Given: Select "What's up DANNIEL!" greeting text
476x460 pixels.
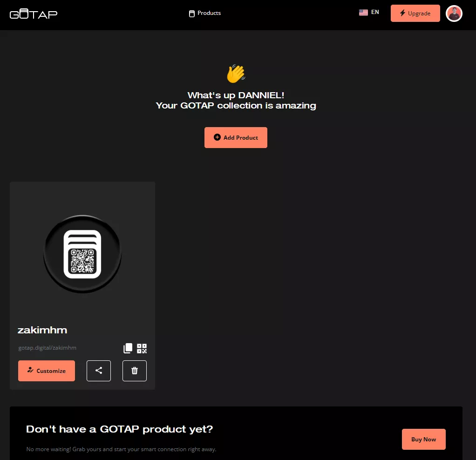Looking at the screenshot, I should (x=236, y=95).
